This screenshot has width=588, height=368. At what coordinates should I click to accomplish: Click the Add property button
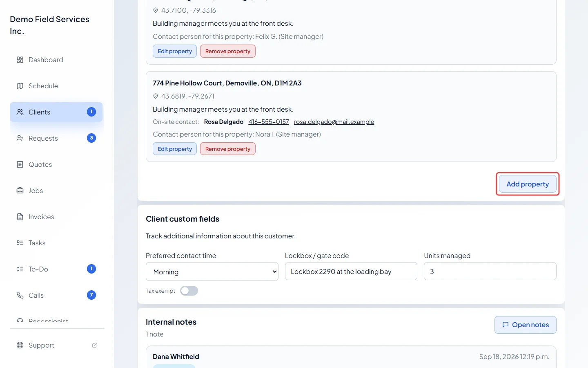click(528, 184)
